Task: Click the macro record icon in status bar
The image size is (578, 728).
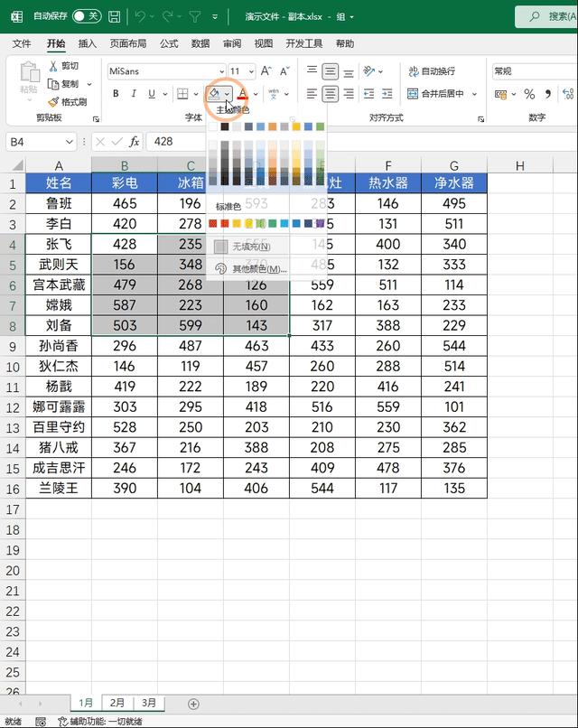Action: click(x=41, y=722)
